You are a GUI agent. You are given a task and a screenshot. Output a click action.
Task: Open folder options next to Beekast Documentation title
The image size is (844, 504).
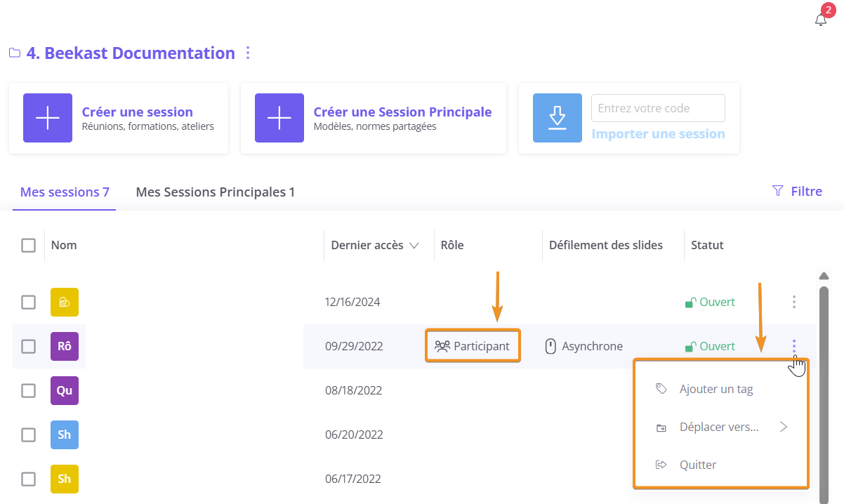[x=247, y=53]
